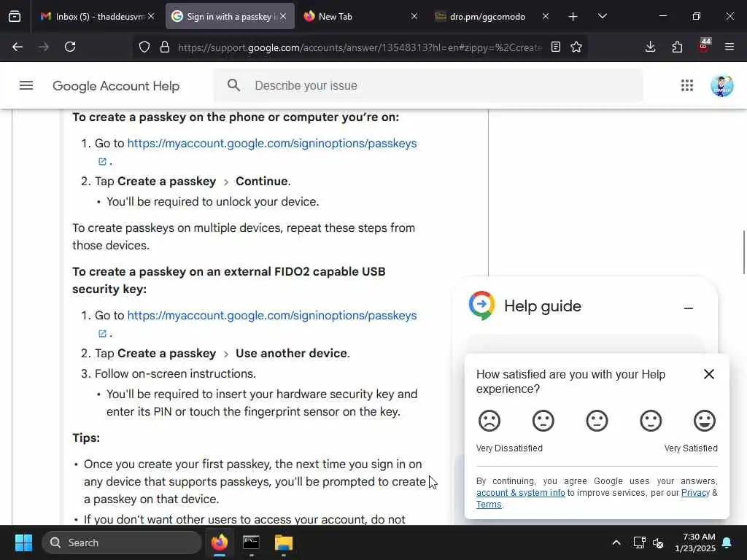Open the 'account & system info' link
Viewport: 747px width, 560px height.
click(x=521, y=493)
